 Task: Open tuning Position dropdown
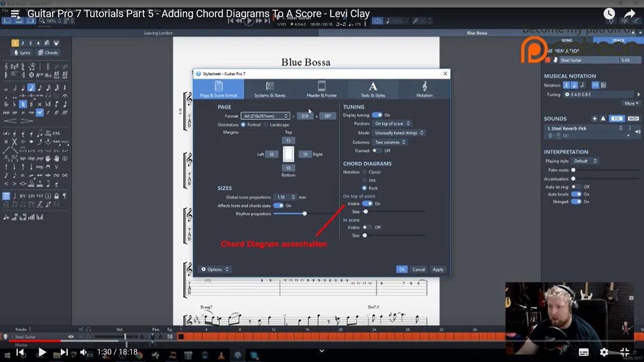pos(392,123)
